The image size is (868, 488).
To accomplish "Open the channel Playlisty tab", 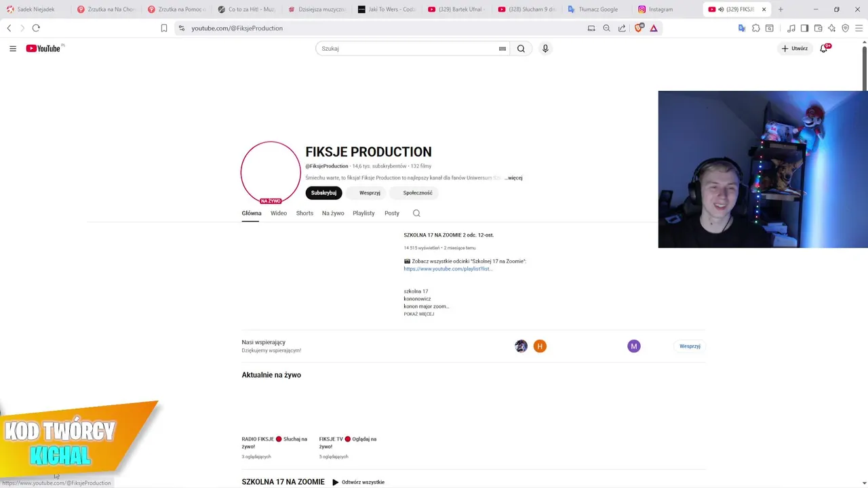I will pyautogui.click(x=363, y=213).
